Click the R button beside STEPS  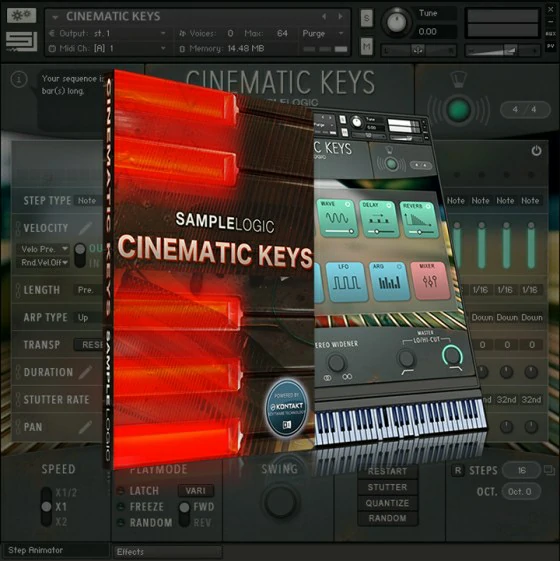tap(458, 470)
